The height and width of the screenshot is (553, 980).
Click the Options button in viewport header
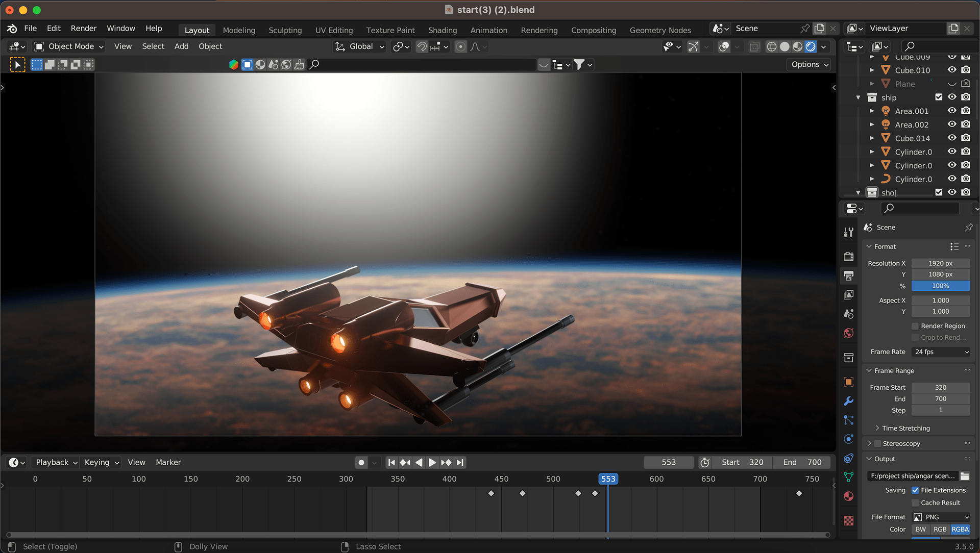coord(810,64)
